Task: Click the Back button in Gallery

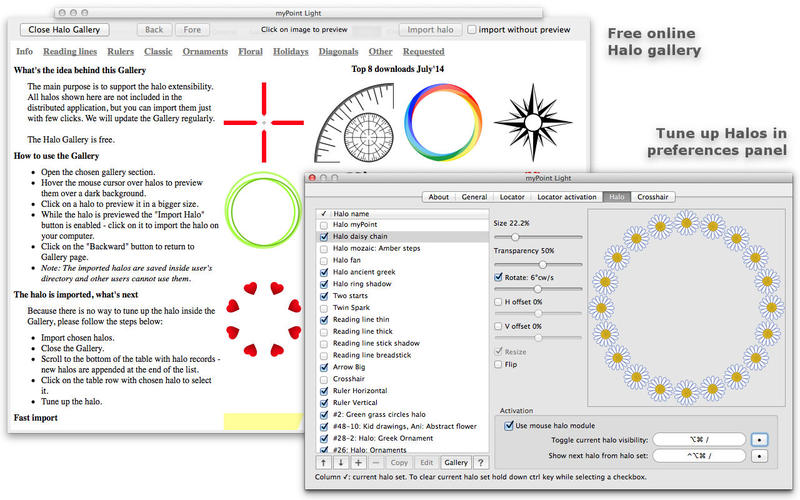Action: tap(154, 30)
